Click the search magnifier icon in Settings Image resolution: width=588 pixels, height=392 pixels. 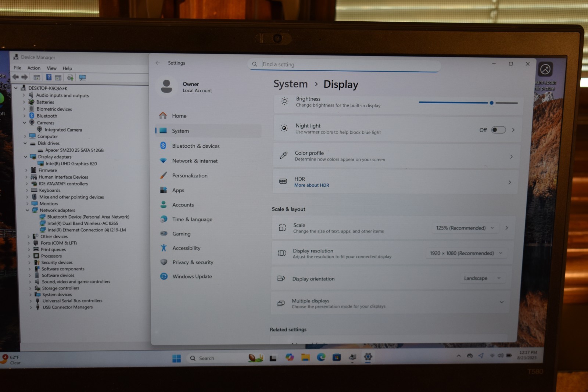click(255, 64)
